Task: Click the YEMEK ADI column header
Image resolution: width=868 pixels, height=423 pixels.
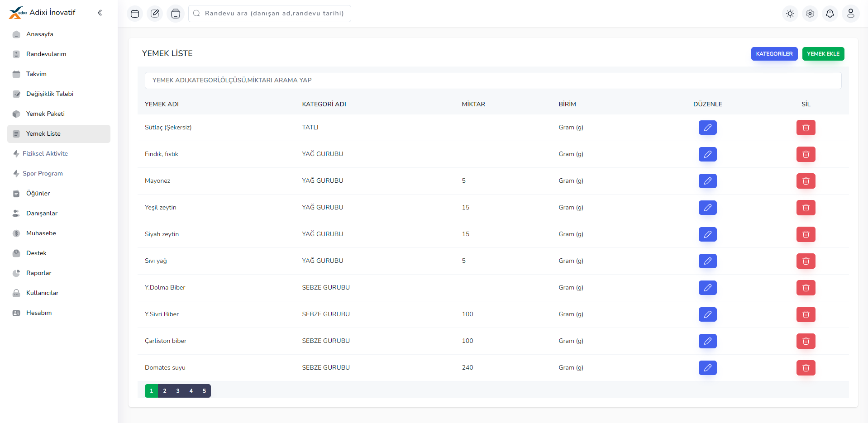Action: click(x=162, y=105)
